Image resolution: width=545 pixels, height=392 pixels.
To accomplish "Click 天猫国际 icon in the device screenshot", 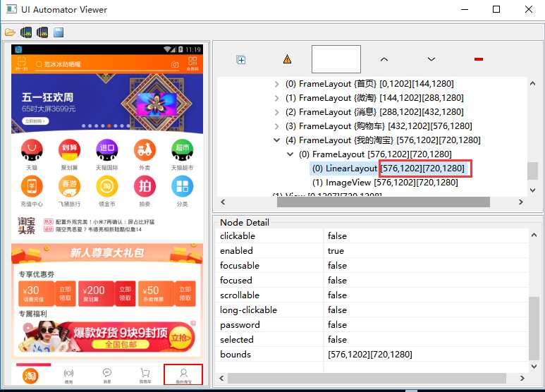I will [106, 149].
